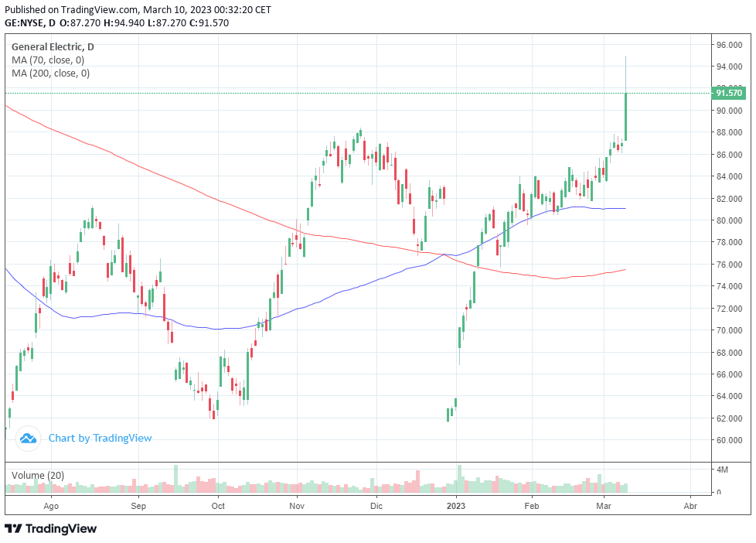
Task: Click the 60.000 price axis label
Action: point(729,440)
